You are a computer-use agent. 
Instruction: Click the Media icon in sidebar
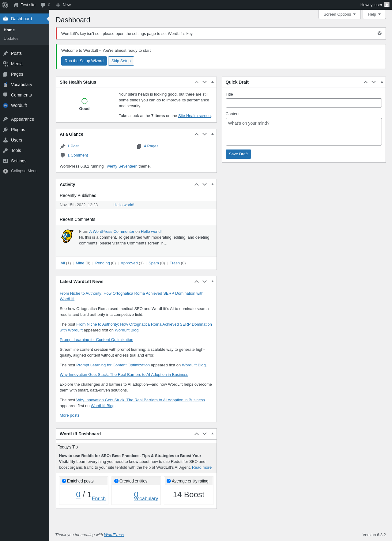(x=6, y=64)
